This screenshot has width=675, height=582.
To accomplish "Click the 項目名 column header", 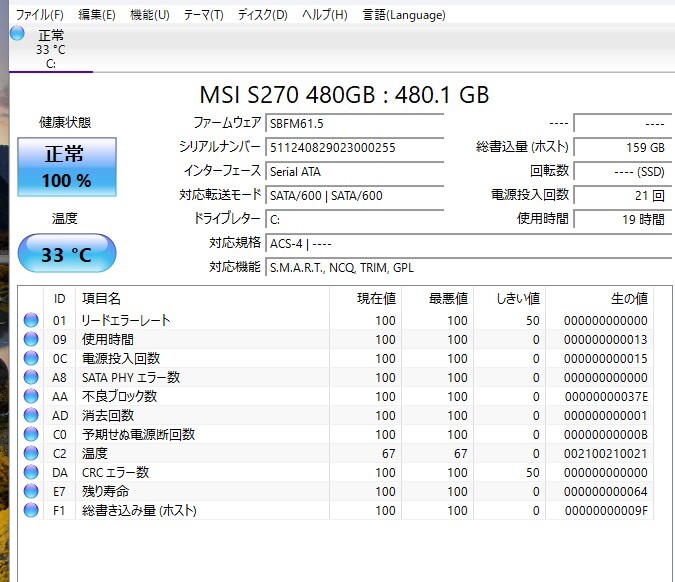I will pyautogui.click(x=202, y=298).
